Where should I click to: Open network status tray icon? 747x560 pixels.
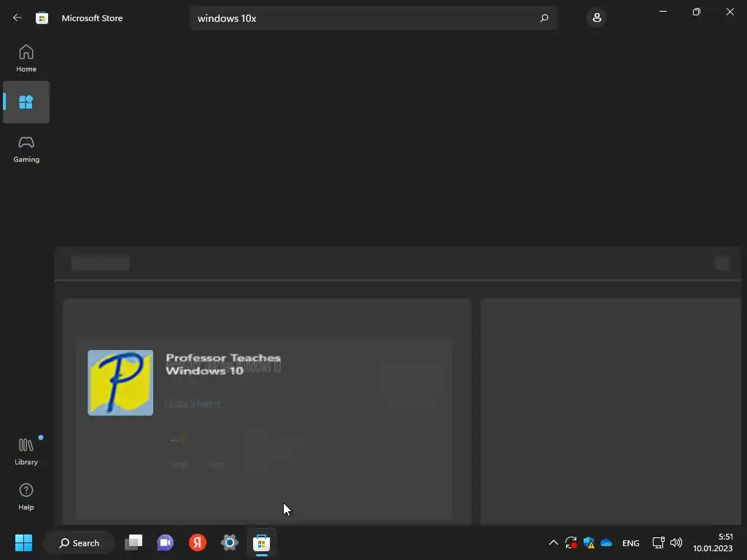(659, 542)
